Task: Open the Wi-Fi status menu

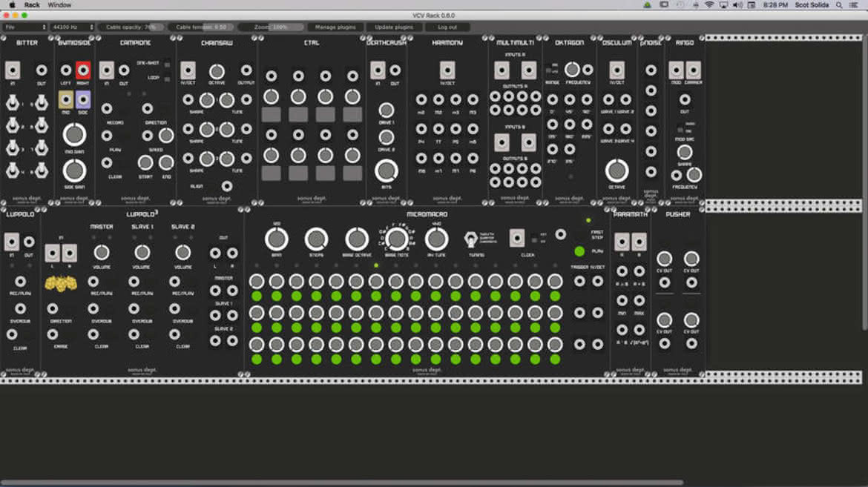Action: [709, 5]
